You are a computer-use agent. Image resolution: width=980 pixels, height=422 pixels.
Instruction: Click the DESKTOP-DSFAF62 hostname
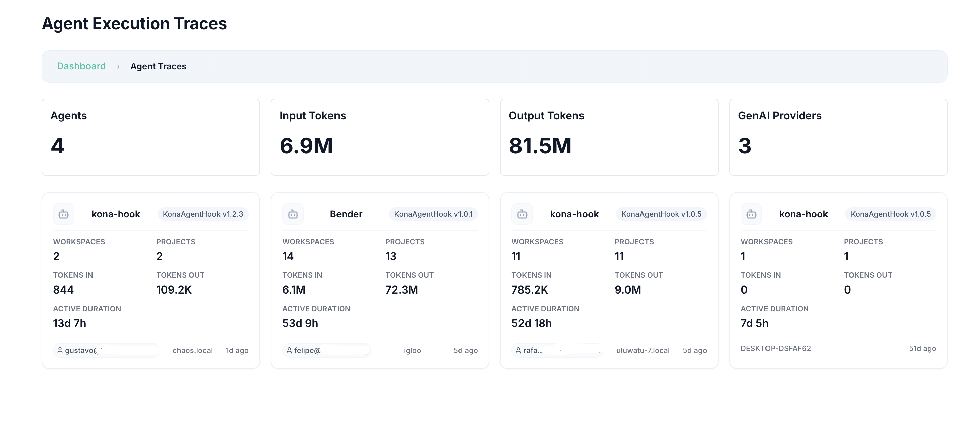[x=776, y=349]
